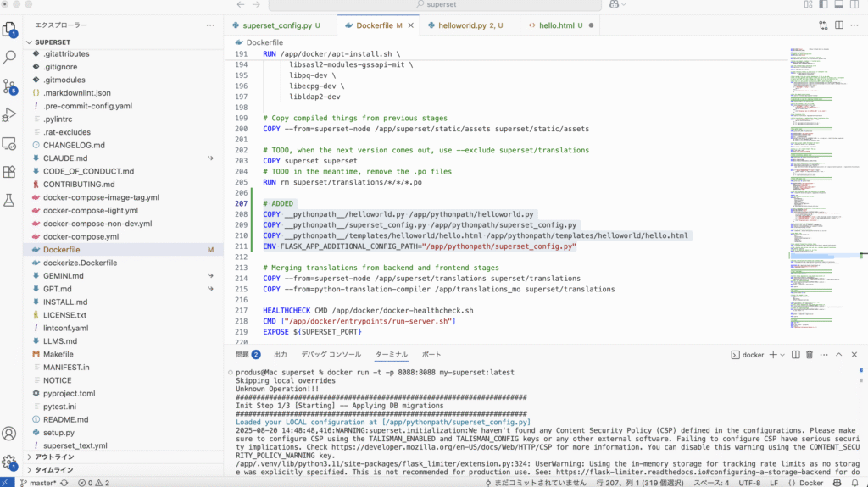Viewport: 868px width, 487px height.
Task: Open the Source Control view icon
Action: pyautogui.click(x=10, y=86)
